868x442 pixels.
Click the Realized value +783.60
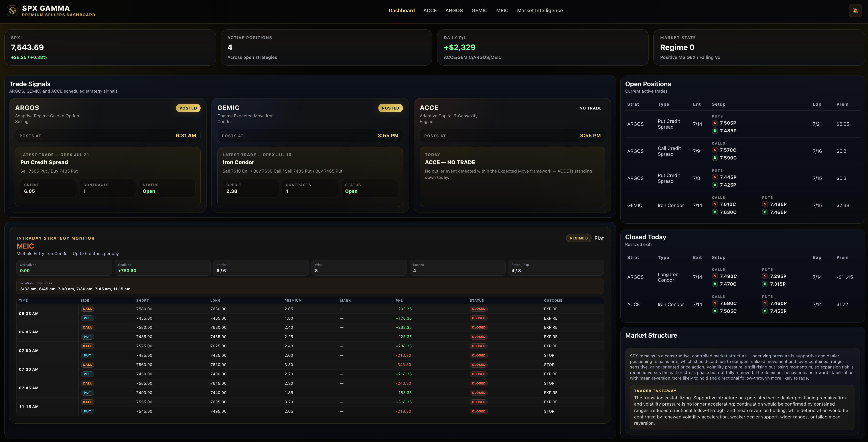tap(127, 271)
